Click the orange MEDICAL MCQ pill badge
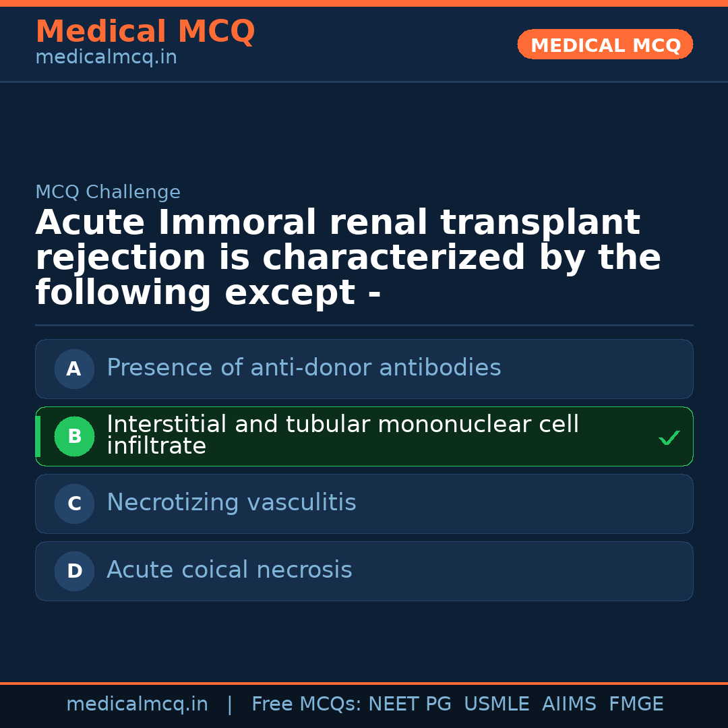This screenshot has height=728, width=728. pos(605,45)
